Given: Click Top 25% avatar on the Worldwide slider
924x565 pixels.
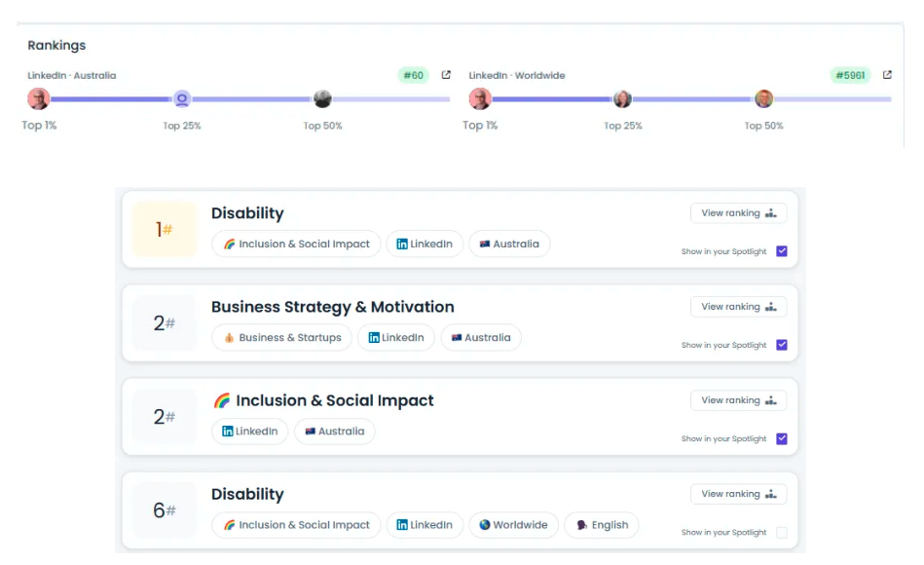Looking at the screenshot, I should click(x=622, y=99).
